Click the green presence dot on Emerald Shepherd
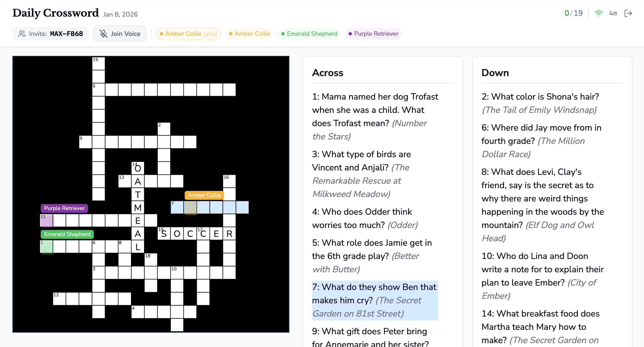644x347 pixels. (283, 34)
